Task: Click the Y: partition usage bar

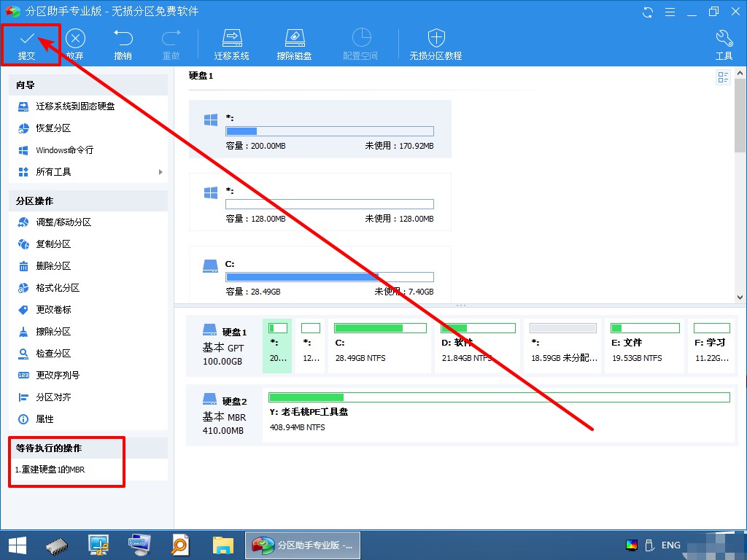Action: pos(499,397)
